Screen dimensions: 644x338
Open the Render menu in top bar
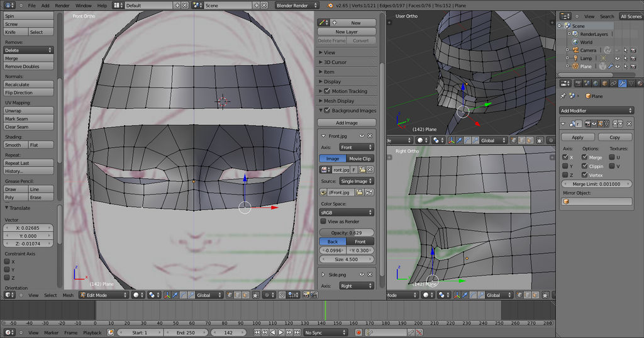(62, 5)
